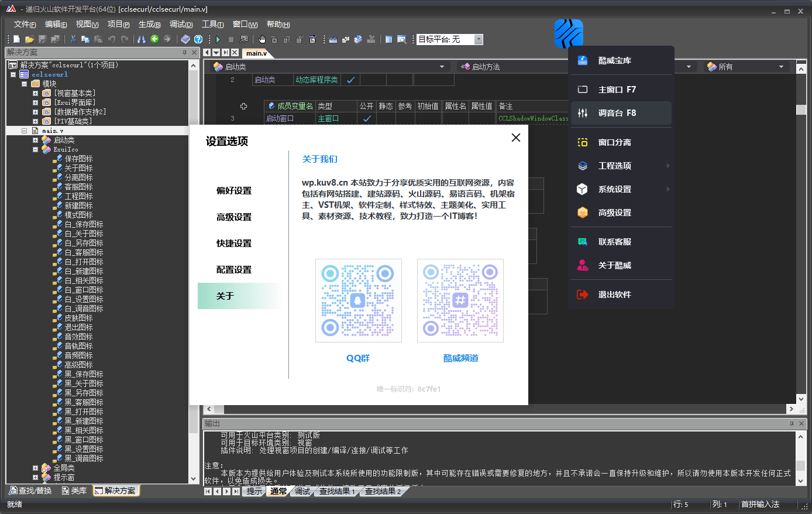
Task: Click the 窗口分离 icon entry
Action: tap(583, 142)
